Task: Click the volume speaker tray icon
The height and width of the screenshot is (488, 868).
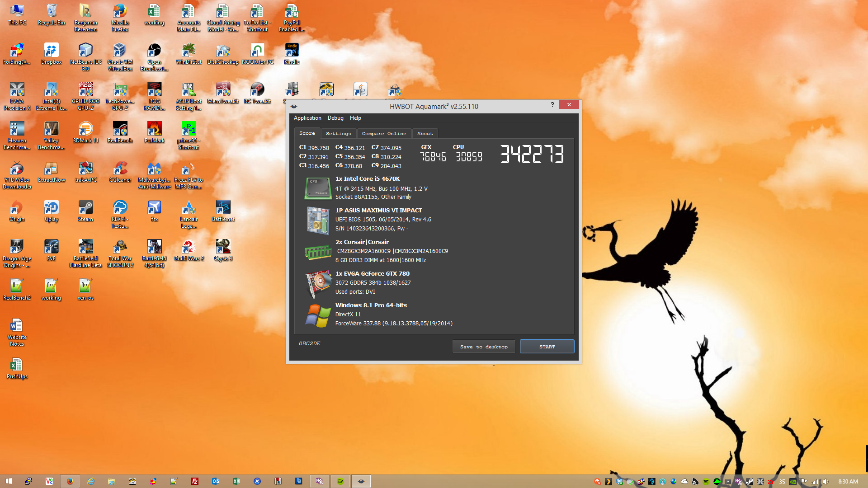Action: (826, 482)
